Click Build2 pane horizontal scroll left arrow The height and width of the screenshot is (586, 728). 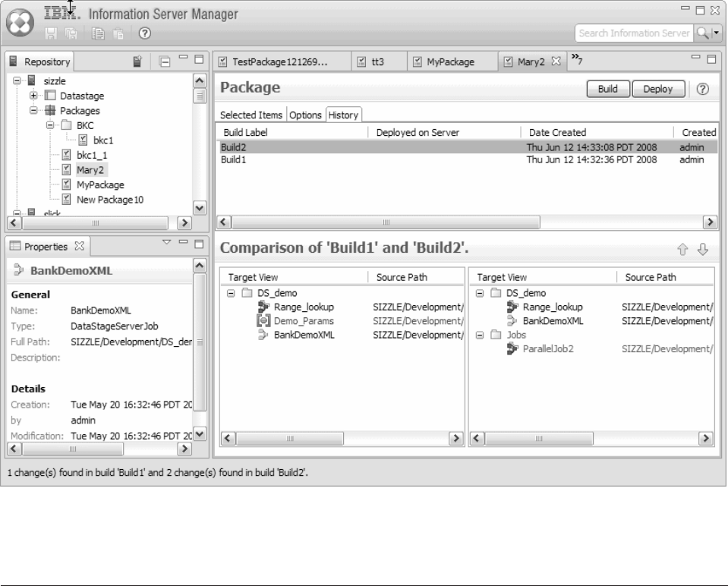tap(477, 438)
